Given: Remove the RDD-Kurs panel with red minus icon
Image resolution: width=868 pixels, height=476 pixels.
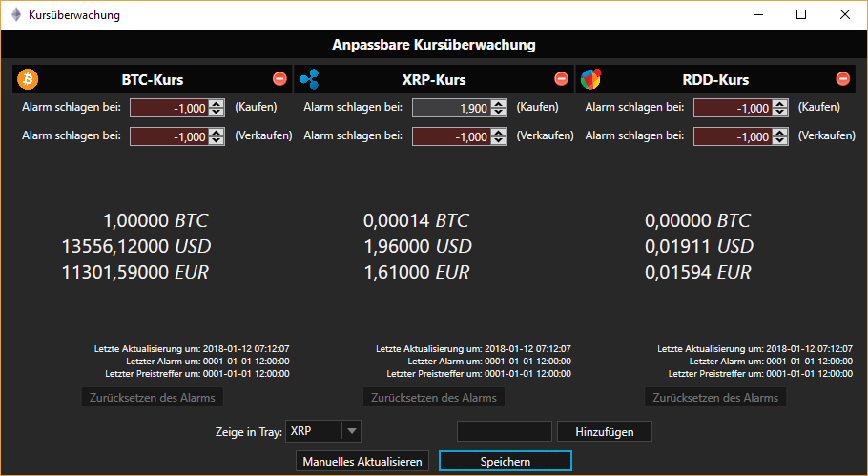Looking at the screenshot, I should click(x=842, y=79).
